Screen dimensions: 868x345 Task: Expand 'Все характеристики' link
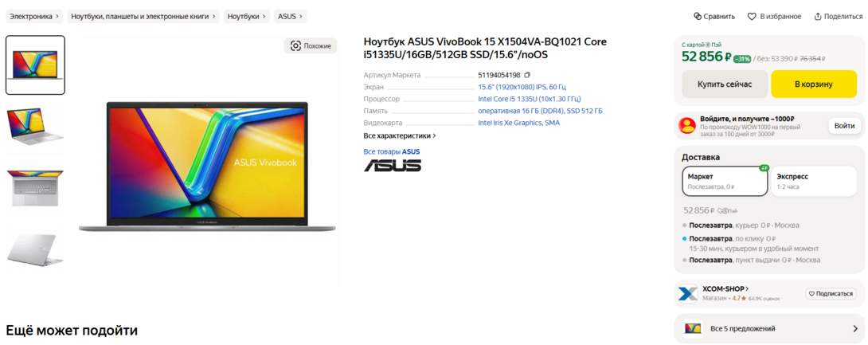coord(400,135)
